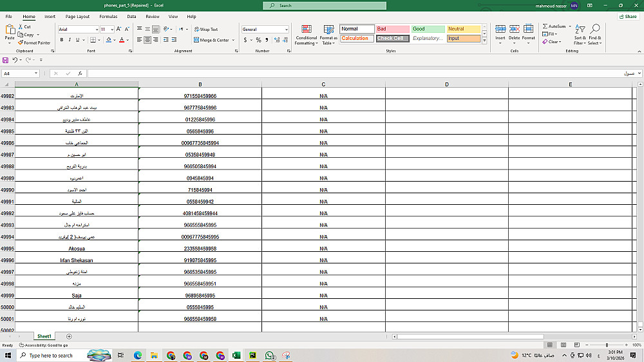The height and width of the screenshot is (362, 644).
Task: Open the File menu tab
Action: pyautogui.click(x=8, y=17)
